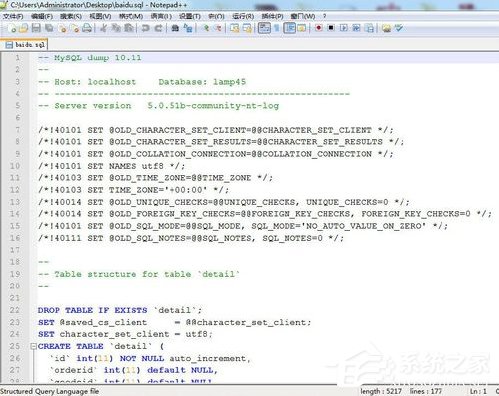The height and width of the screenshot is (396, 499).
Task: Click the Save floppy disk icon
Action: pyautogui.click(x=36, y=28)
